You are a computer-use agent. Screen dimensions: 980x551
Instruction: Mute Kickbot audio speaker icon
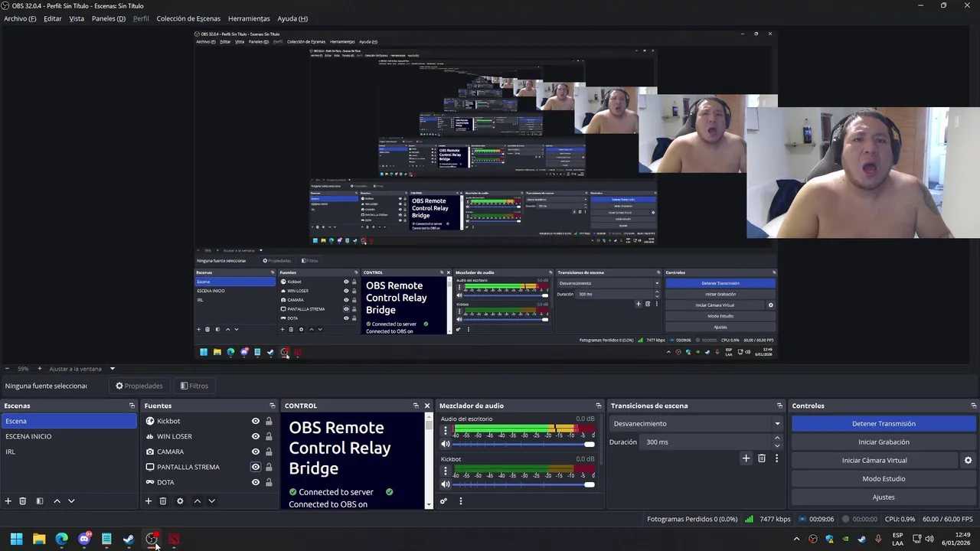tap(446, 484)
